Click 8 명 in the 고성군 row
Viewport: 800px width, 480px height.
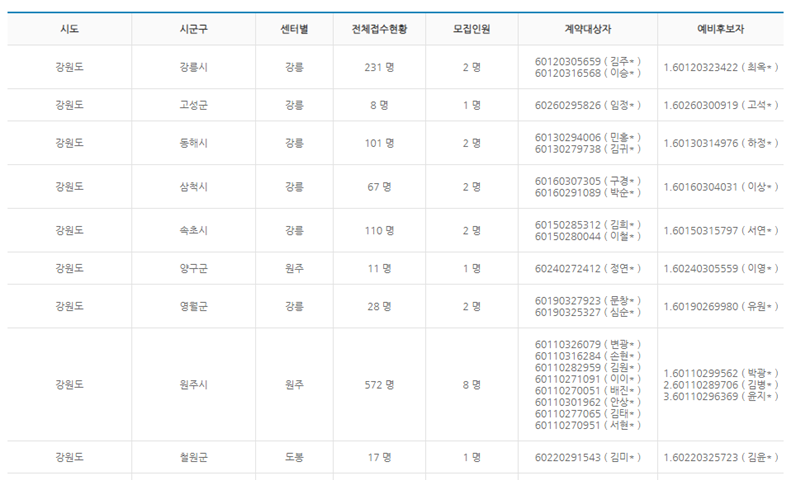pyautogui.click(x=379, y=105)
